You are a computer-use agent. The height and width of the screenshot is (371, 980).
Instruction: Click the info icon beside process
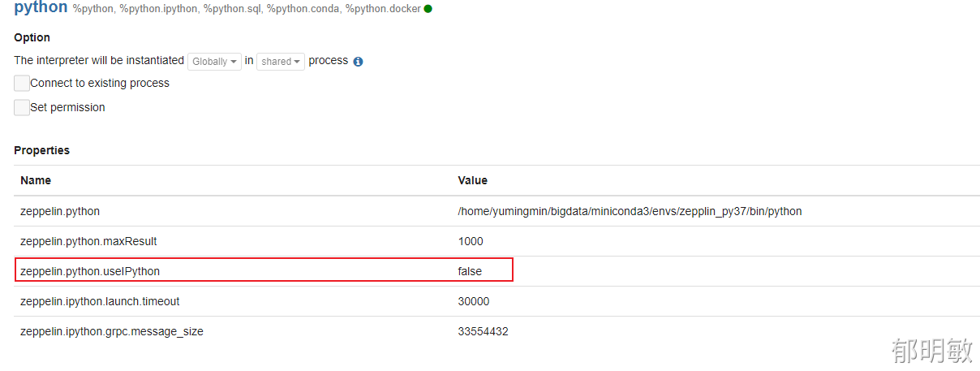358,62
